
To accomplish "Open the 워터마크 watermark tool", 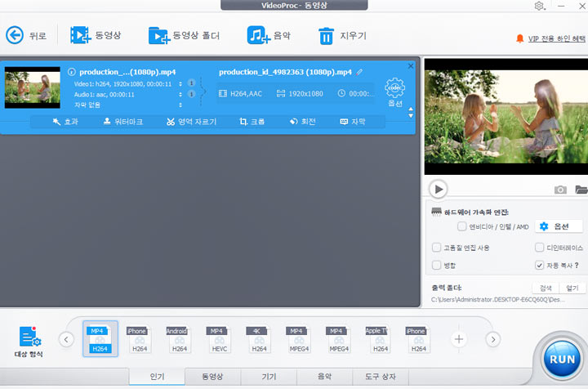I will 123,122.
